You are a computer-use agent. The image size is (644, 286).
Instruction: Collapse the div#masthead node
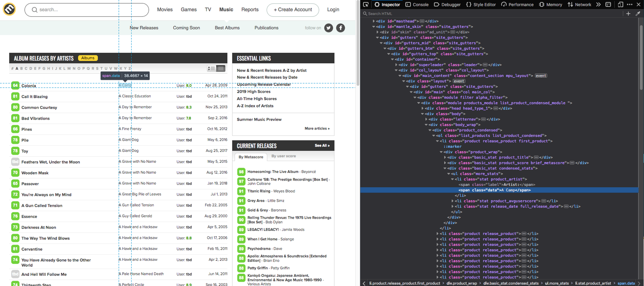pyautogui.click(x=374, y=21)
